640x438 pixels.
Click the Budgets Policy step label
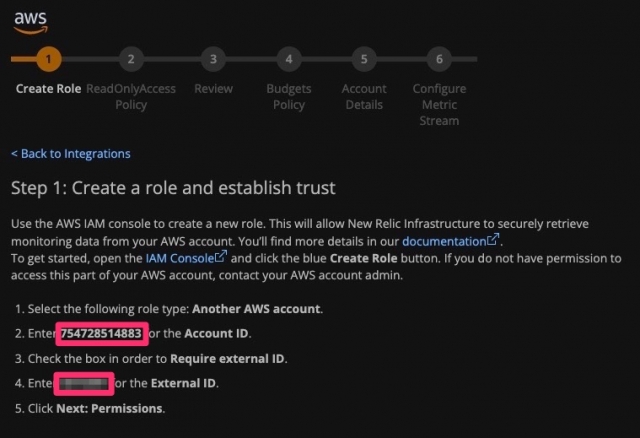coord(289,97)
